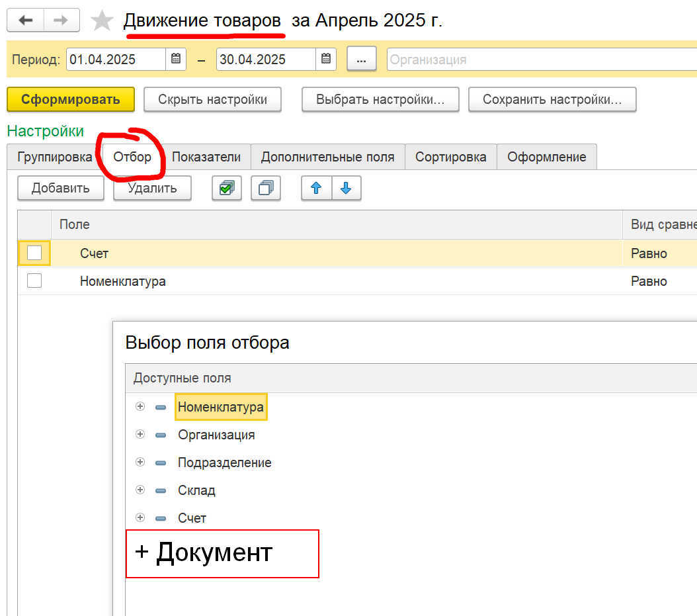
Task: Enable the Счет filter checkbox
Action: (34, 253)
